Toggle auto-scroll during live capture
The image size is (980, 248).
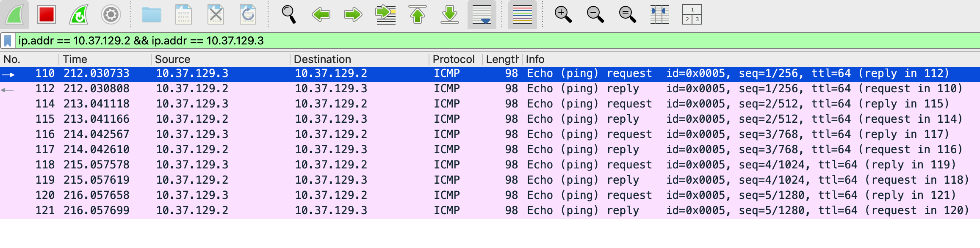482,14
